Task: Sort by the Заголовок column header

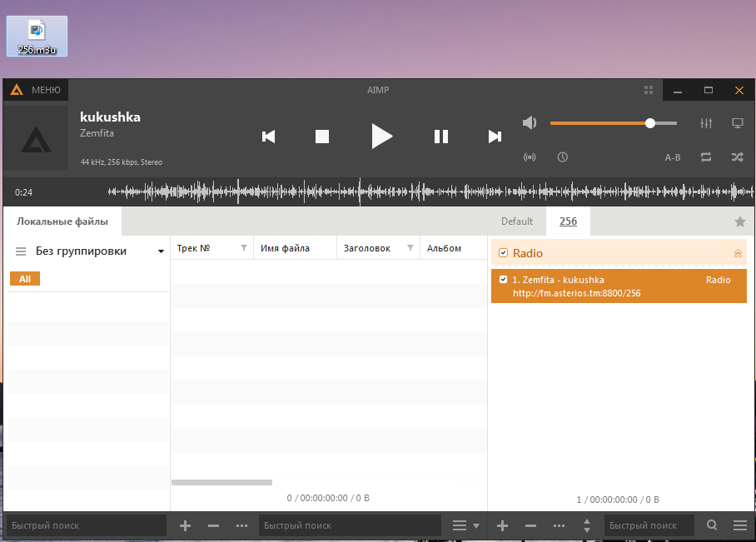Action: point(367,248)
